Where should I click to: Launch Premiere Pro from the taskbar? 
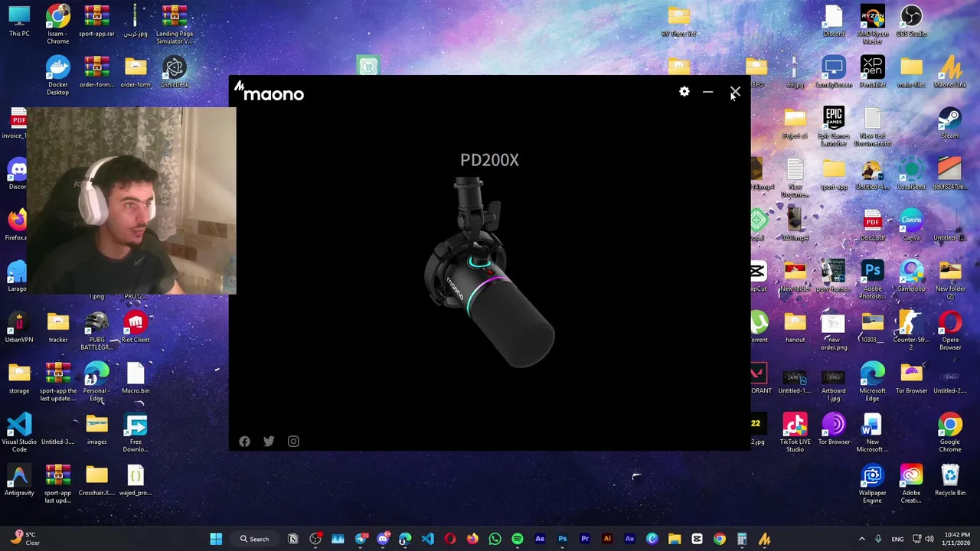[585, 540]
